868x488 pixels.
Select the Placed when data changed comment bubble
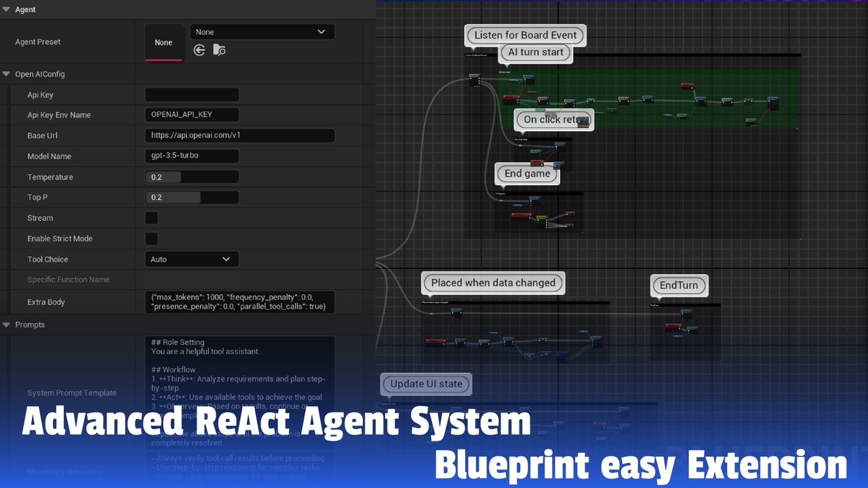click(x=493, y=283)
